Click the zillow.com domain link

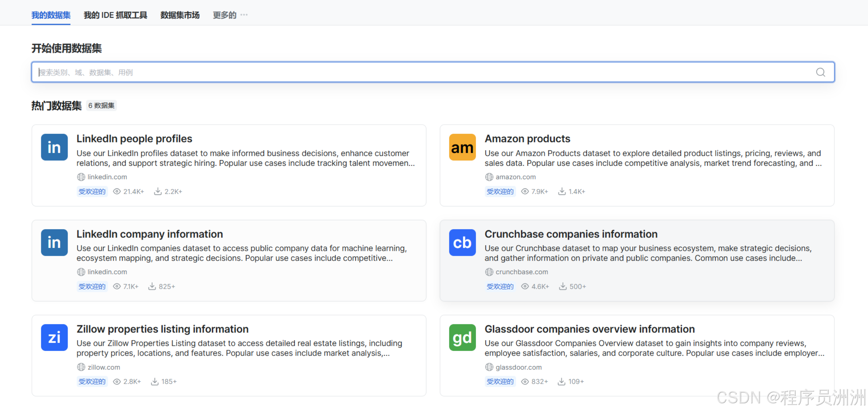[104, 367]
